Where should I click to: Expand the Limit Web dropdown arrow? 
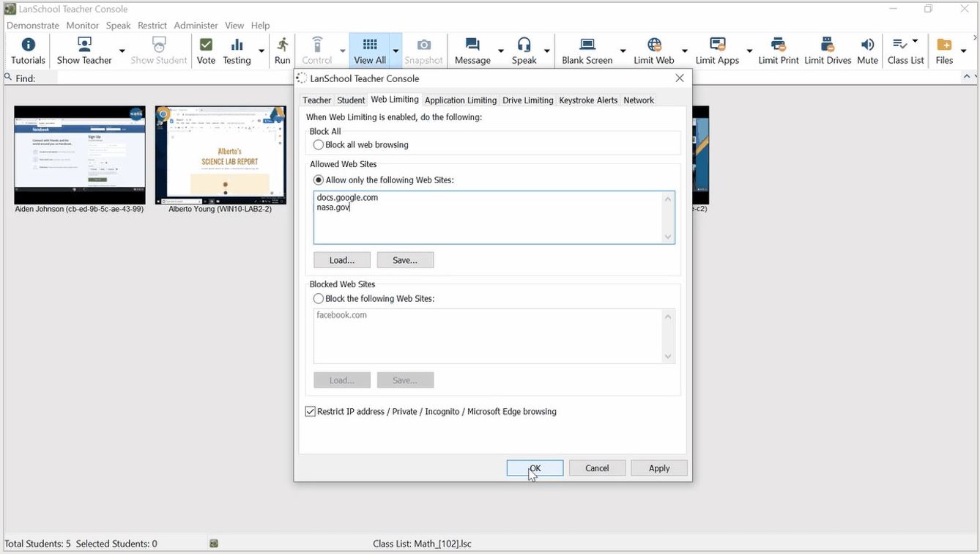click(684, 51)
